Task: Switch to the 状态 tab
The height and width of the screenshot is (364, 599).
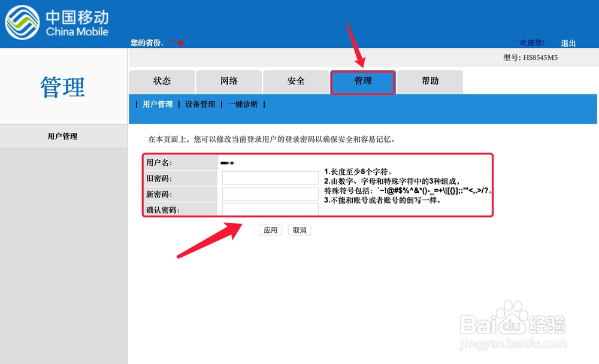Action: tap(162, 81)
